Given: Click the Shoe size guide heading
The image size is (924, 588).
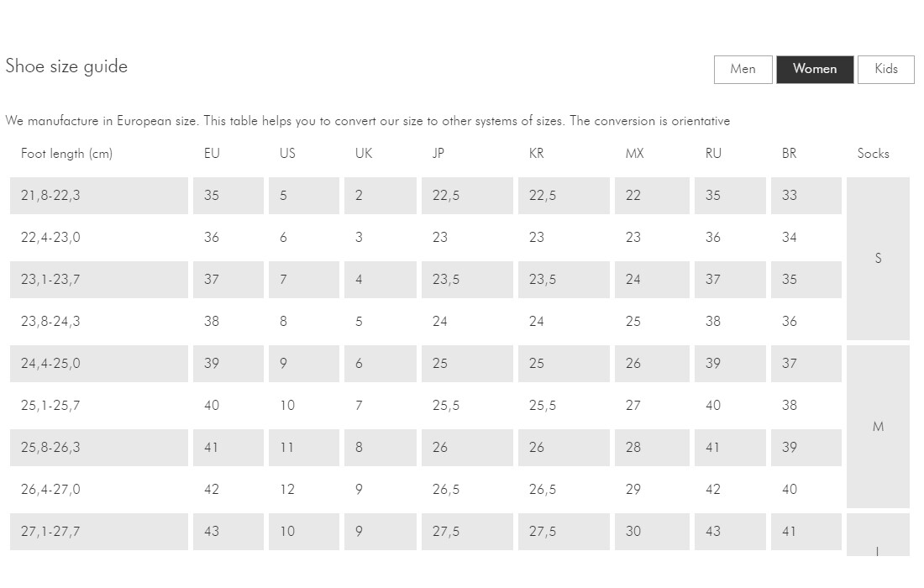Looking at the screenshot, I should [66, 66].
